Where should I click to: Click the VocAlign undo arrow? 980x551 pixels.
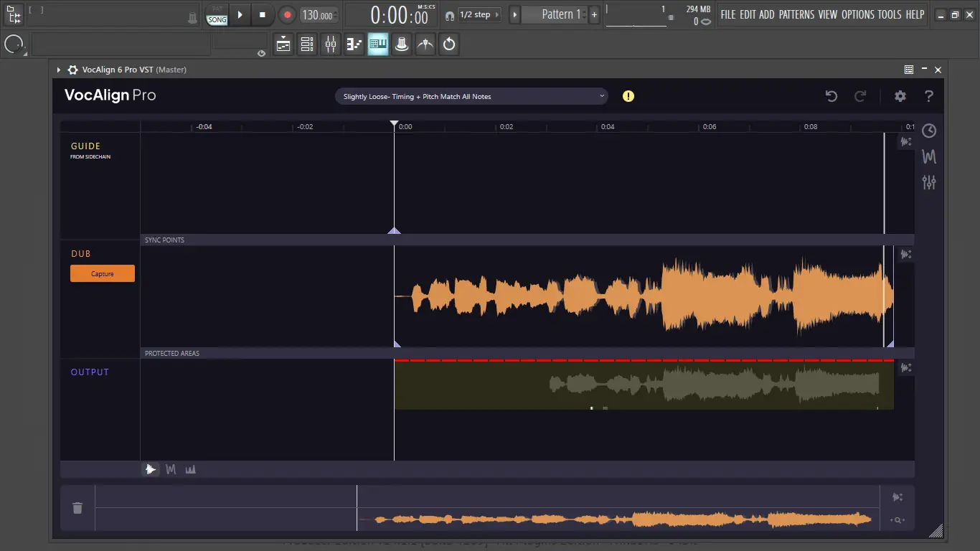point(831,96)
